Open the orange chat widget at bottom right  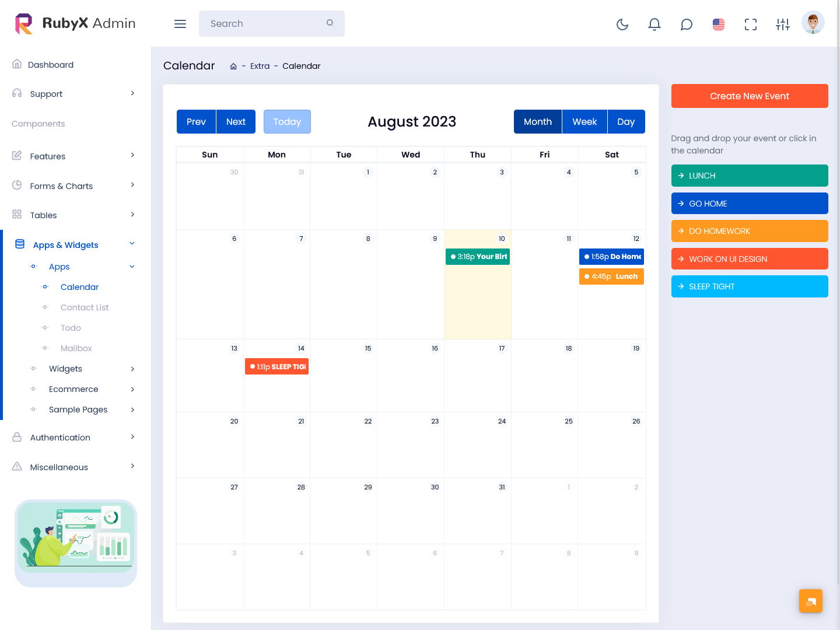[810, 601]
